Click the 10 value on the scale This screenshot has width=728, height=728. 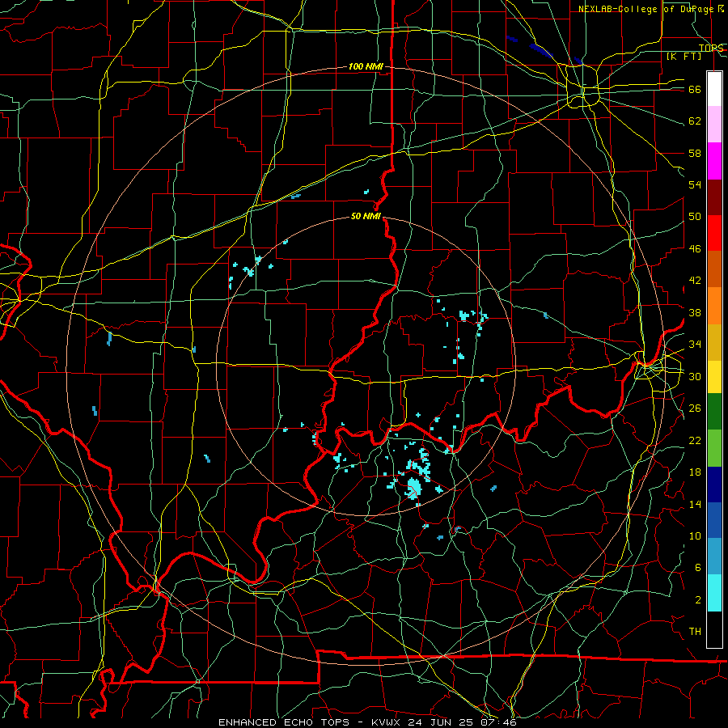695,535
